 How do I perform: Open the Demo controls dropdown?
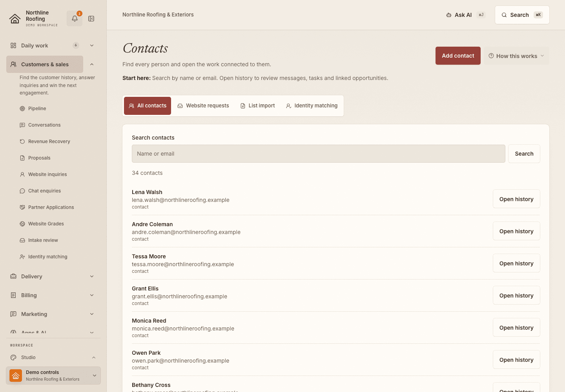53,376
